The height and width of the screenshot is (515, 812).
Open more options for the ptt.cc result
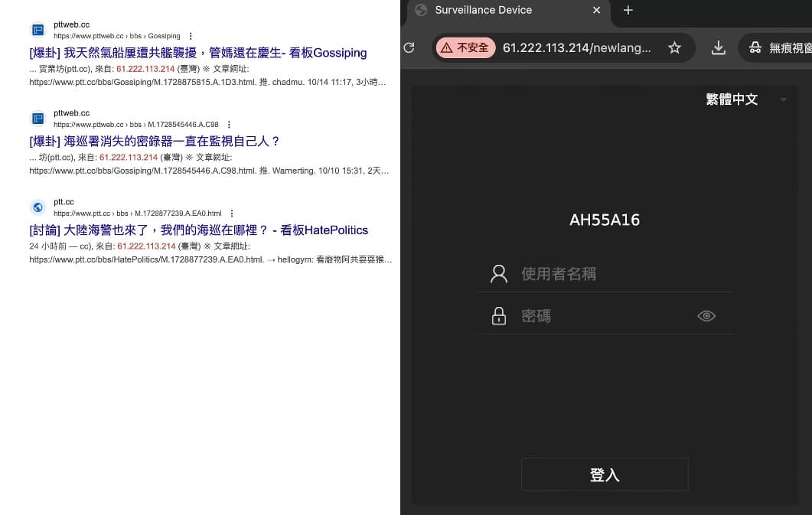coord(231,213)
